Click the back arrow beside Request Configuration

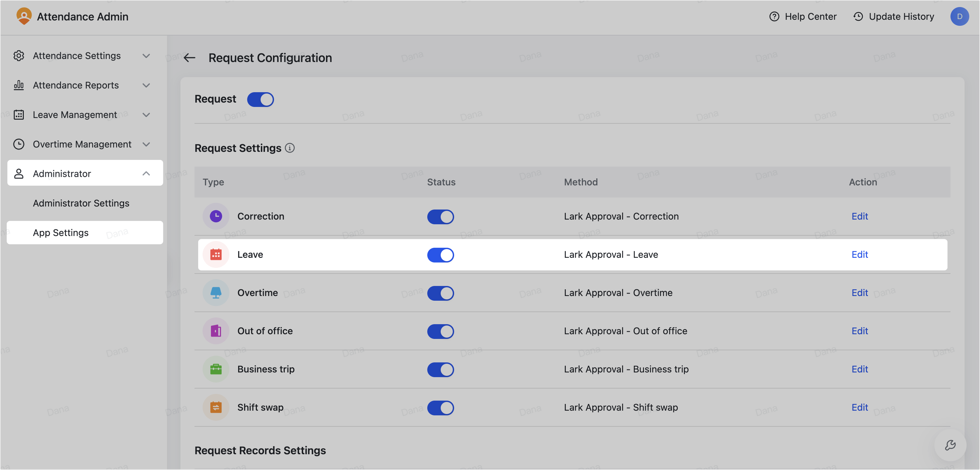tap(189, 58)
